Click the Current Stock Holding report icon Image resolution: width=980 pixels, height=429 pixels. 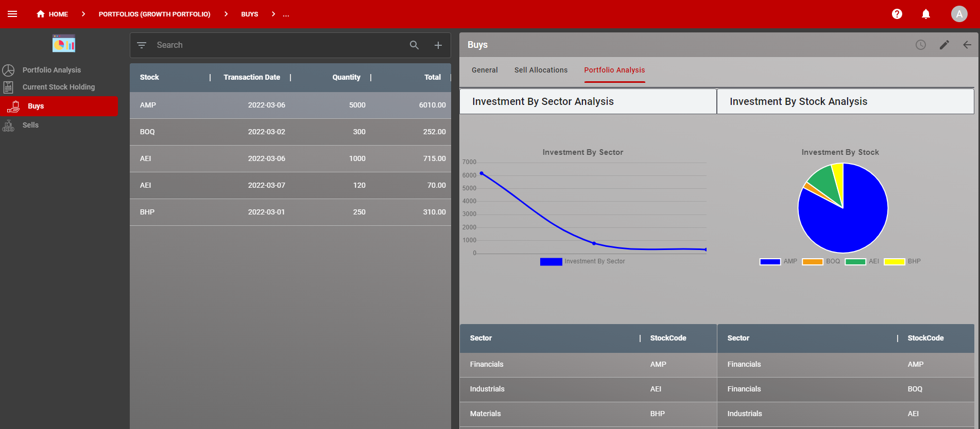click(x=8, y=87)
